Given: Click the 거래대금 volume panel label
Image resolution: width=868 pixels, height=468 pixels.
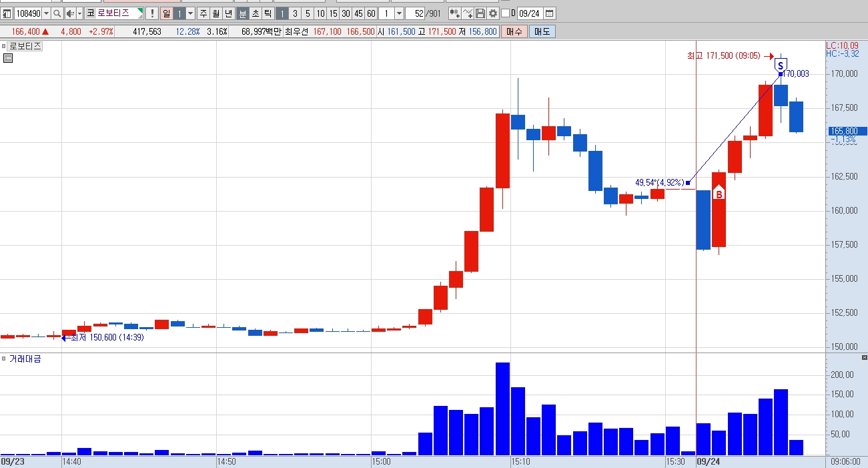Looking at the screenshot, I should tap(25, 359).
